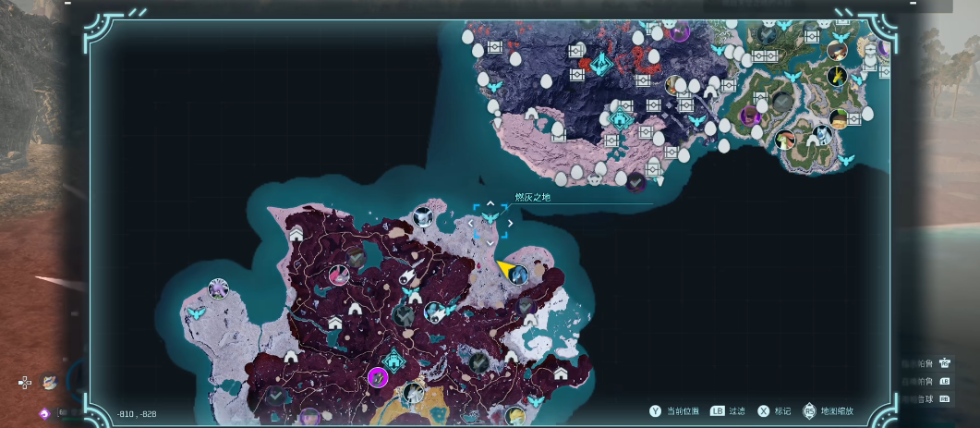Open the tower icon beside red lava on volcano
Viewport: 980px width, 428px height.
point(601,64)
